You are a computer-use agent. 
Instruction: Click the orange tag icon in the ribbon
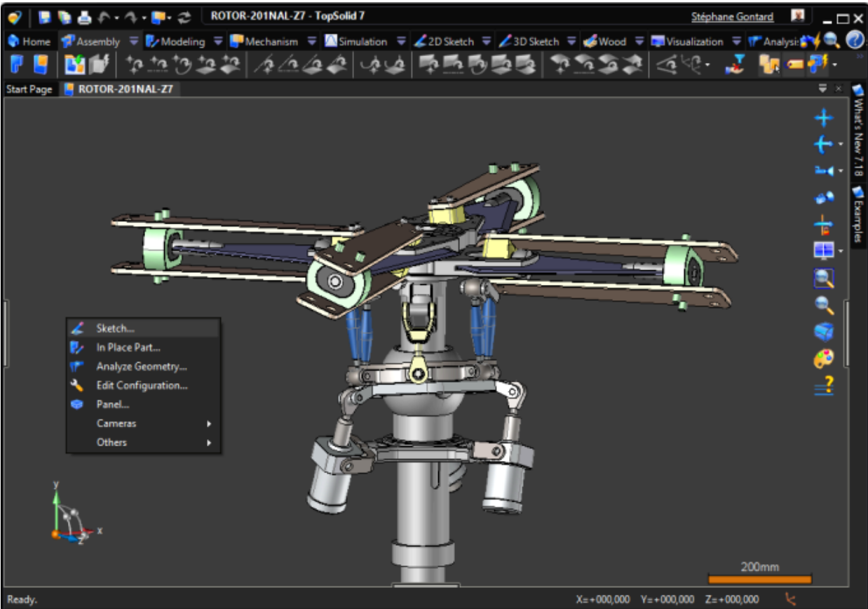click(x=794, y=65)
